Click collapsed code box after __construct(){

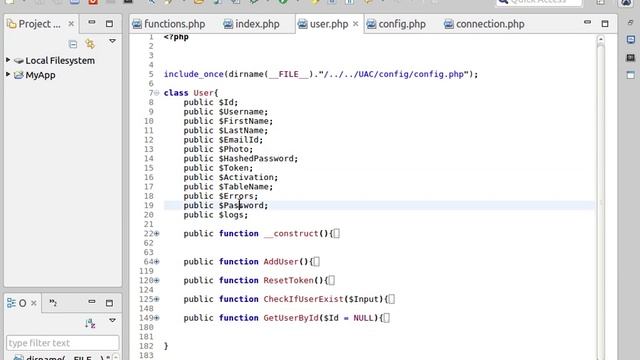click(336, 234)
